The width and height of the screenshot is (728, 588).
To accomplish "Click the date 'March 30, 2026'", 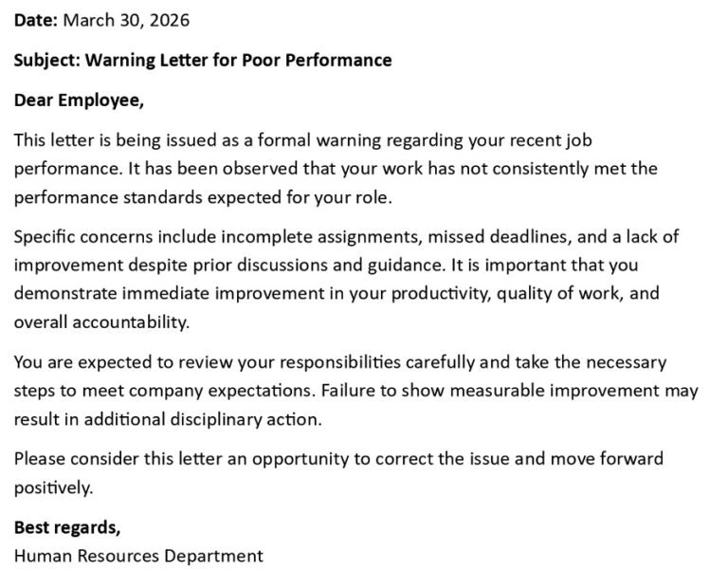I will [126, 20].
